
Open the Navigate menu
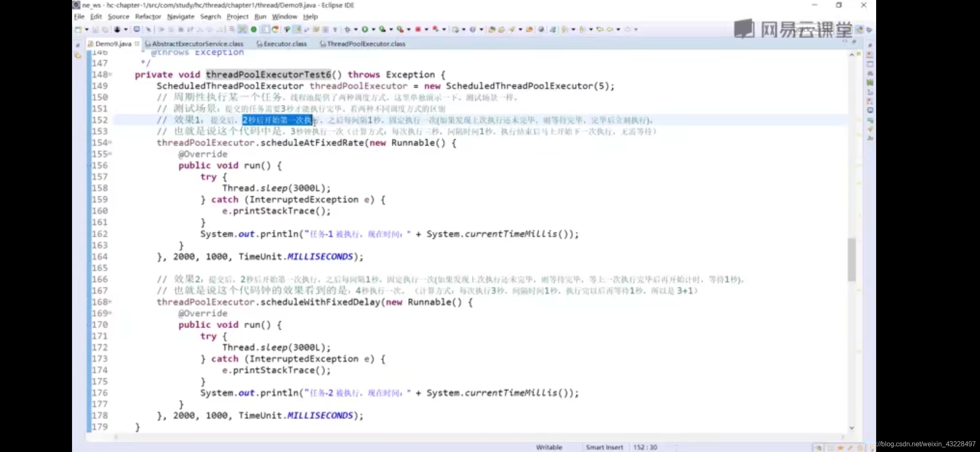[x=181, y=16]
